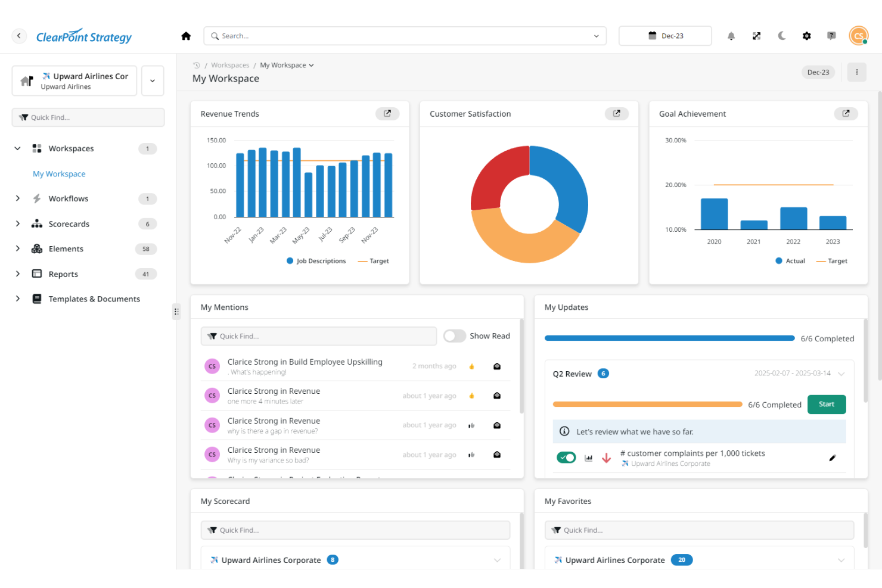The height and width of the screenshot is (588, 882).
Task: Open the help chat icon
Action: coord(831,36)
